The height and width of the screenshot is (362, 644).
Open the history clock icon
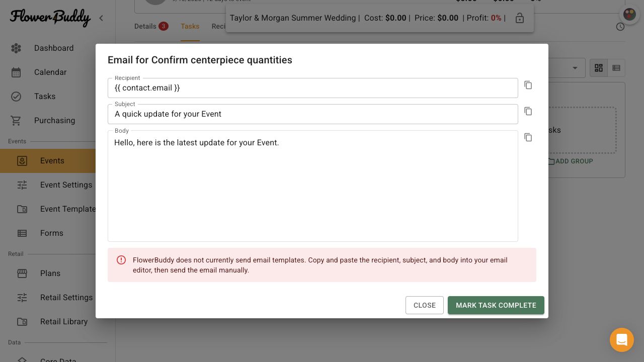pos(620,27)
